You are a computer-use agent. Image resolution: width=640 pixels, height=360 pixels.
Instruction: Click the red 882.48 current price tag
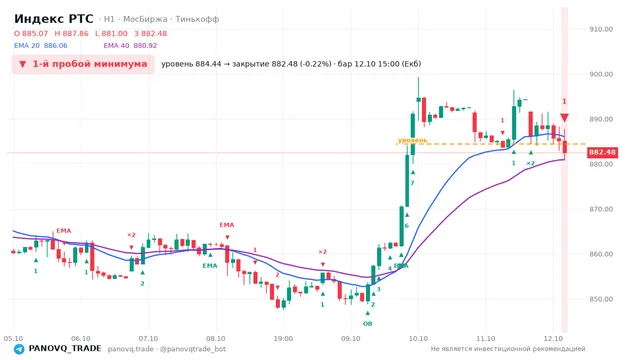pyautogui.click(x=602, y=152)
